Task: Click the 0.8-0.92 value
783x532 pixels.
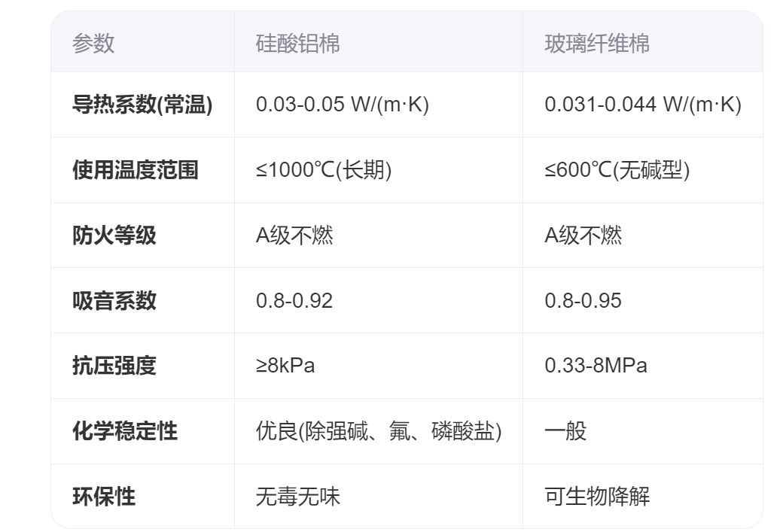Action: tap(294, 301)
